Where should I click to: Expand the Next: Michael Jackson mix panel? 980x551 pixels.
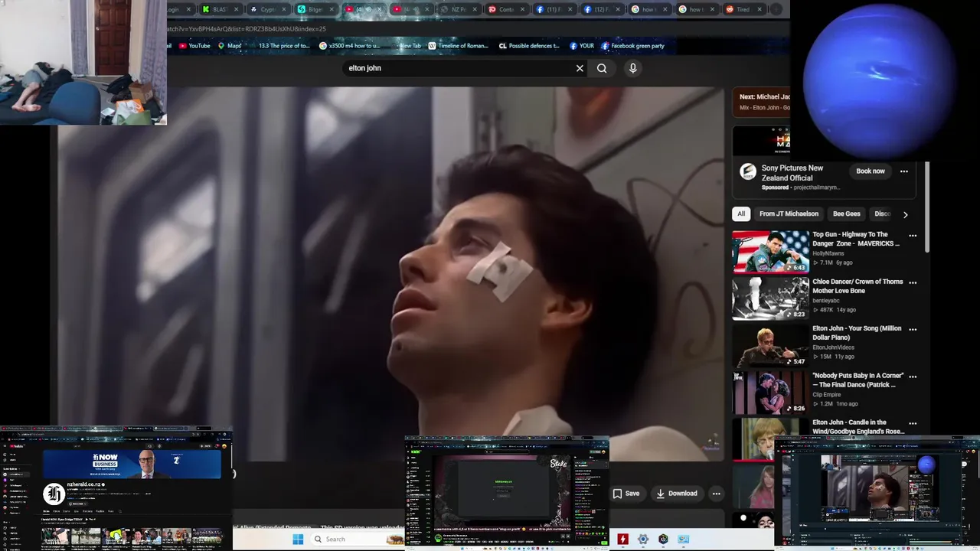coord(761,102)
